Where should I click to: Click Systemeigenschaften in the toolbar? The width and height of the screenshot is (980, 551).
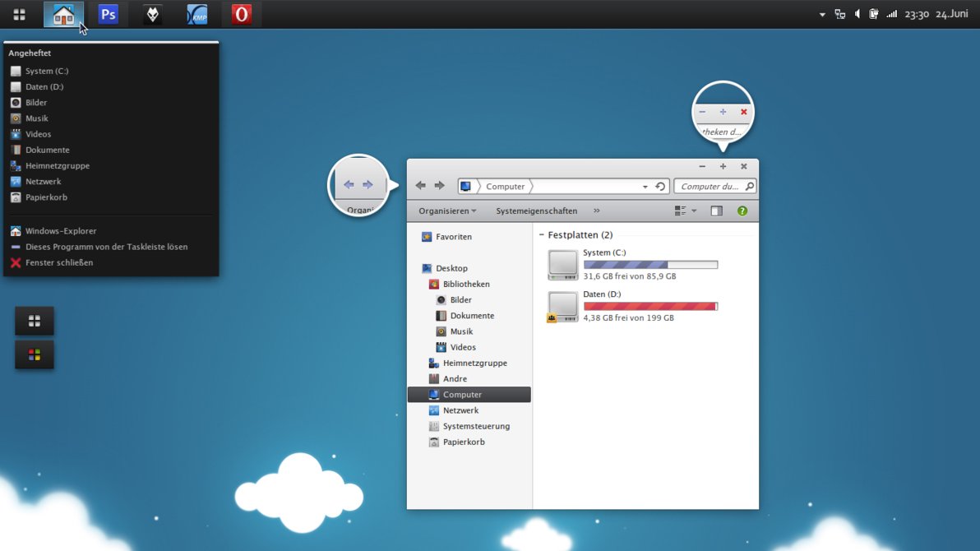[536, 211]
